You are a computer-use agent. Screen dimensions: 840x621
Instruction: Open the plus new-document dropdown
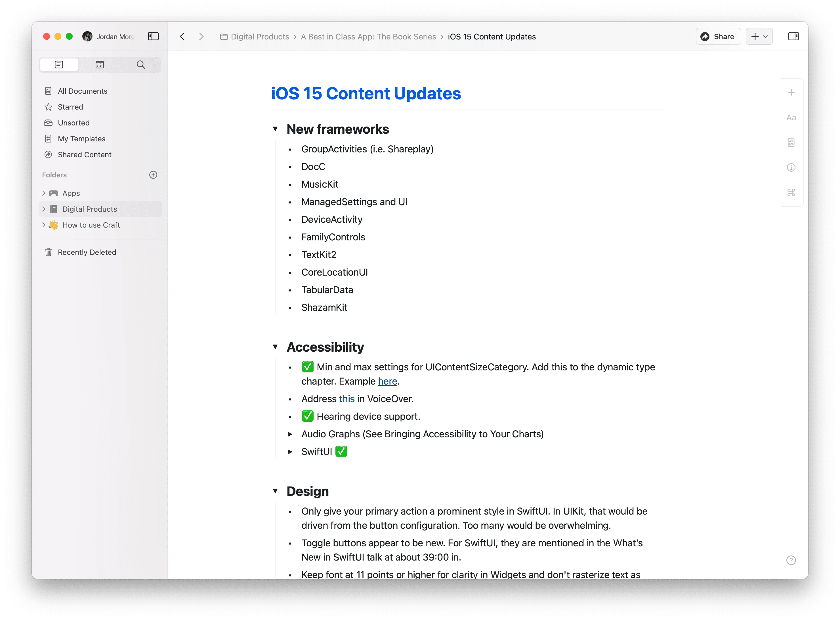point(759,36)
